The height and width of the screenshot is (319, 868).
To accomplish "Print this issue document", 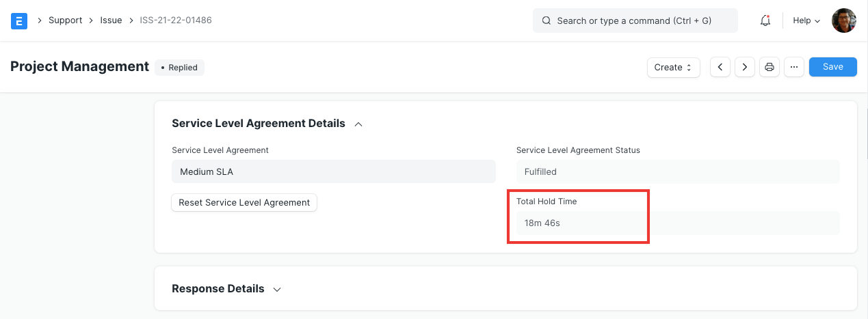I will (770, 67).
